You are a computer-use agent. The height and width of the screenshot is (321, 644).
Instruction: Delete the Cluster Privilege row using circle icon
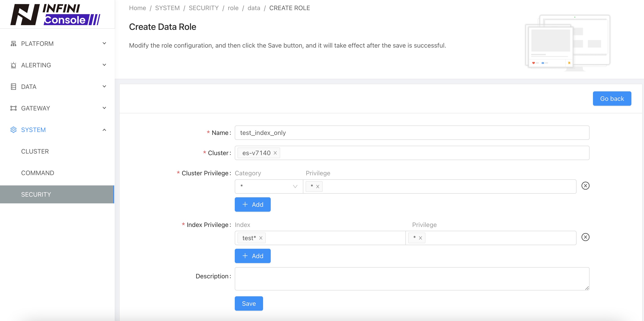586,186
